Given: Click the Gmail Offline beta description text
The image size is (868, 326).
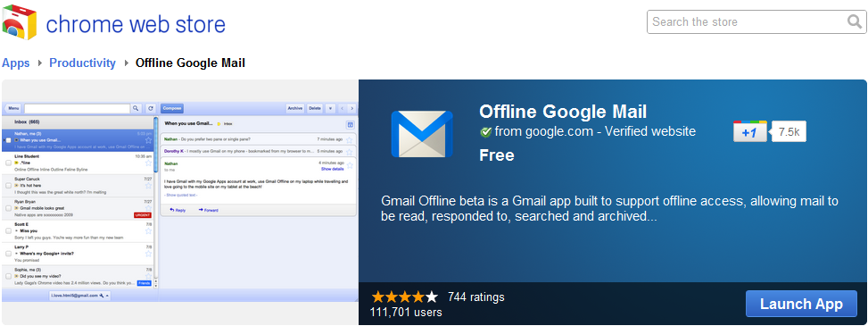Looking at the screenshot, I should pyautogui.click(x=609, y=208).
